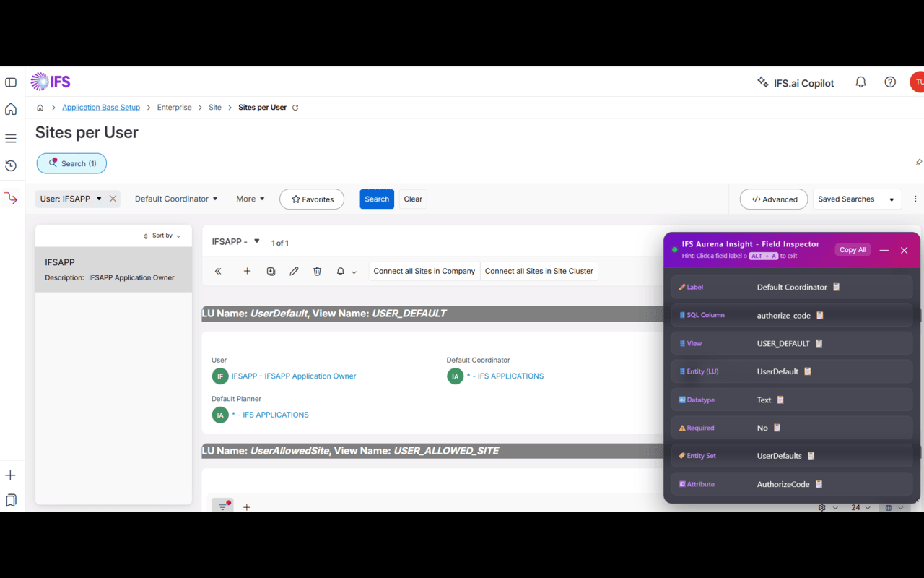Open the Default Coordinator IFS APPLICATIONS link

[505, 376]
